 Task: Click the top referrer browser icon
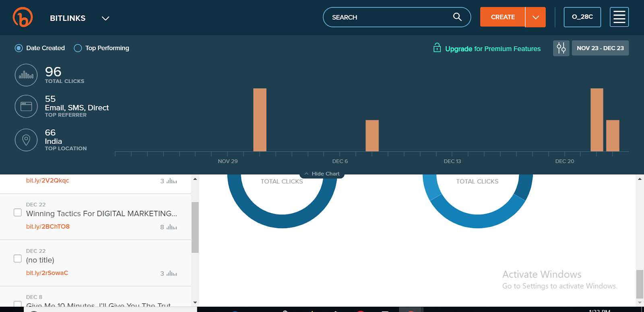26,106
